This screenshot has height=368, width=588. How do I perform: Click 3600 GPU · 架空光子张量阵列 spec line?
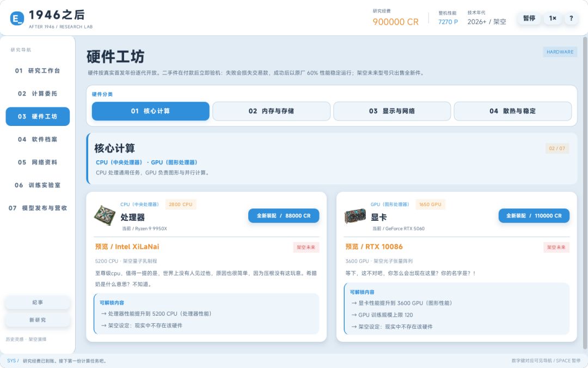tap(379, 261)
